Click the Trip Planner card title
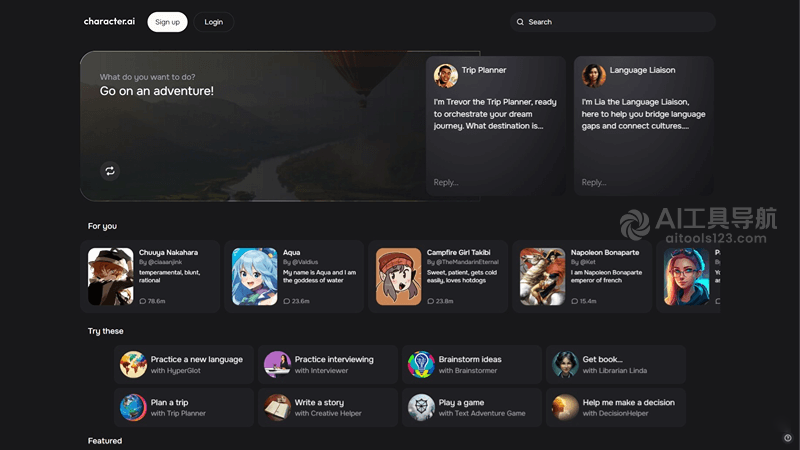 (x=484, y=70)
